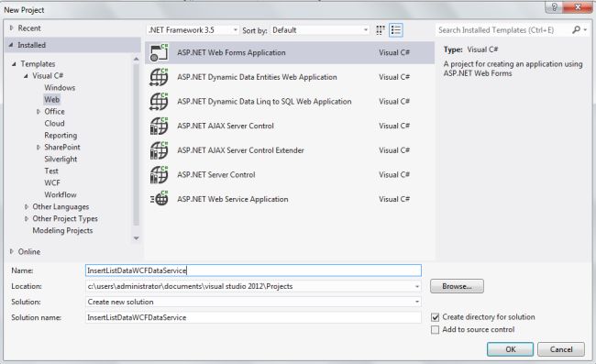This screenshot has width=596, height=364.
Task: Select the Cloud template category
Action: (54, 124)
